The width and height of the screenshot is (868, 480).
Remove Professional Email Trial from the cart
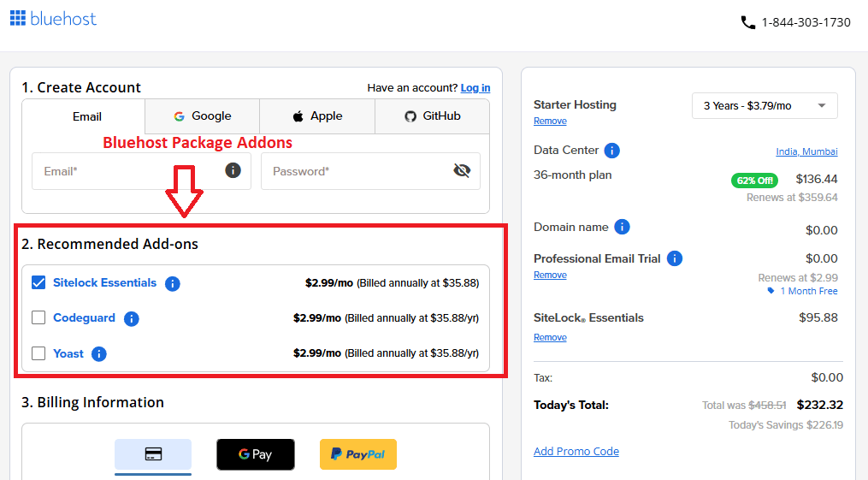click(550, 275)
